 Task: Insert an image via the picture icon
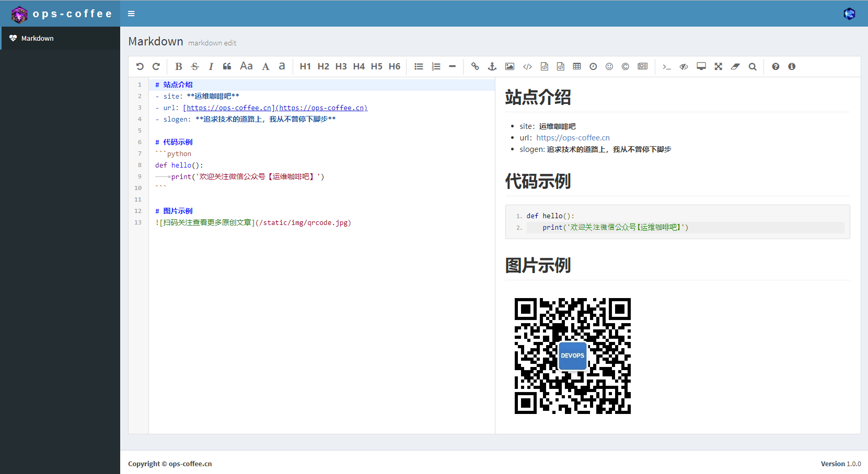[510, 66]
